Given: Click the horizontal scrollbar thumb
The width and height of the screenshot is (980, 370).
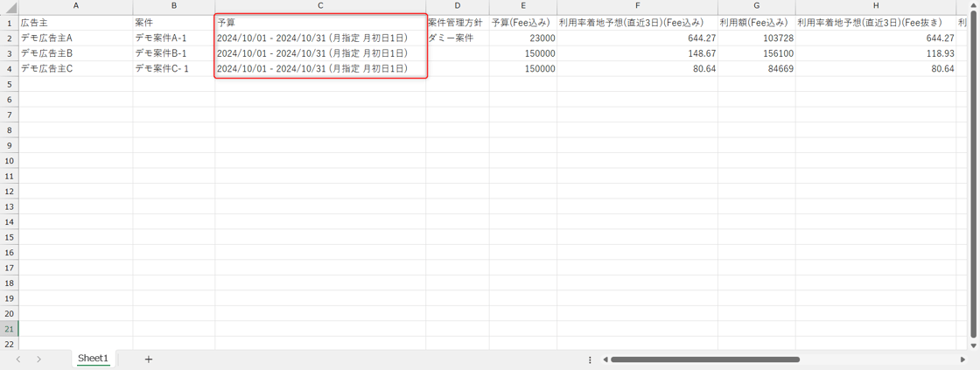Looking at the screenshot, I should tap(704, 360).
